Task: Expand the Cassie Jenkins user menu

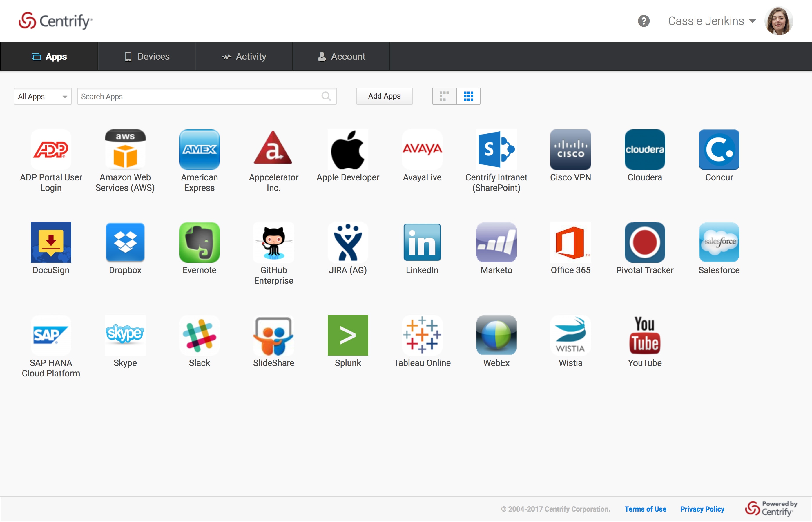Action: click(712, 21)
